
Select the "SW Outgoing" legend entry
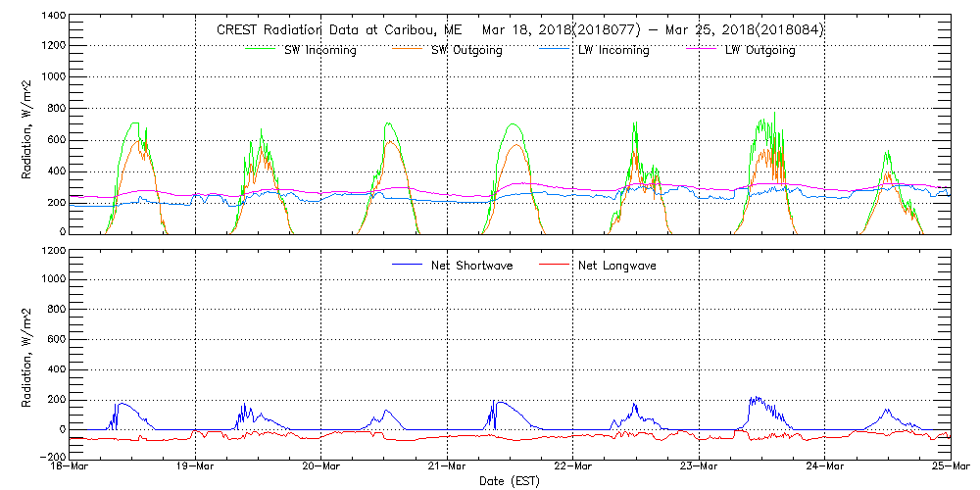coord(466,50)
